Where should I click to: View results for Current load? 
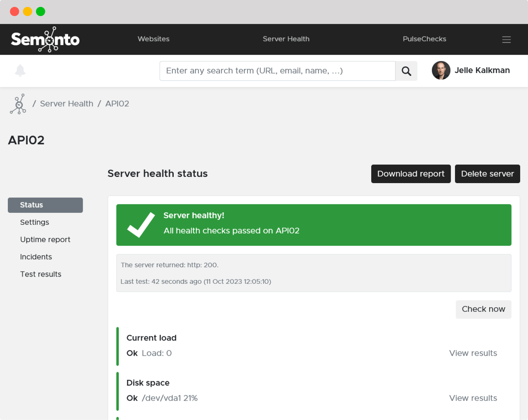point(473,353)
